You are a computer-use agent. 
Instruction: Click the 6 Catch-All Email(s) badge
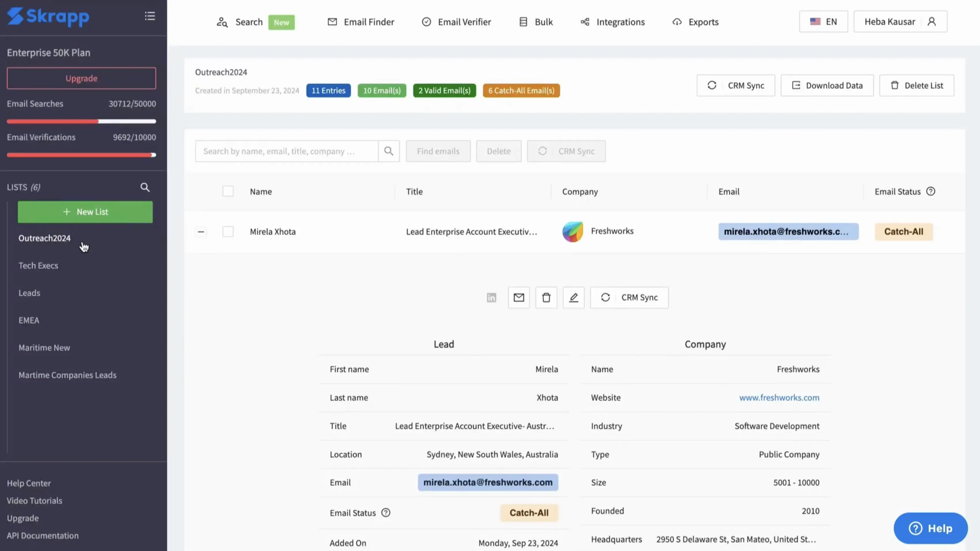[x=521, y=90]
